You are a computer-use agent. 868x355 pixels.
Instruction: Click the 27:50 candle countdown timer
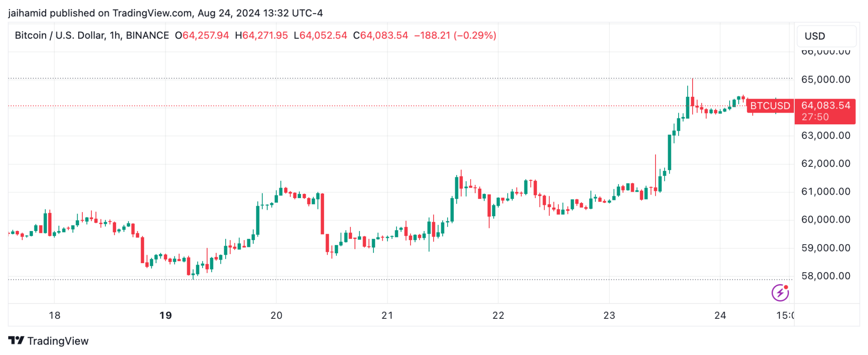coord(815,117)
